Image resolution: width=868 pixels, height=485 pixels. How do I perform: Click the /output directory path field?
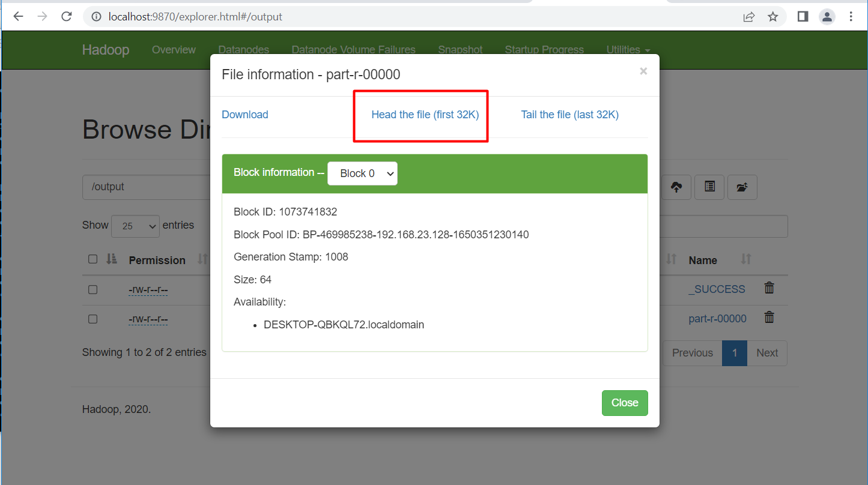click(145, 187)
